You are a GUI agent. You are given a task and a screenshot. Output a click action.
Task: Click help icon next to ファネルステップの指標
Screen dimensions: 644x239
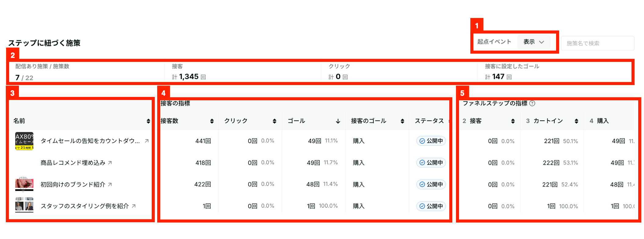tap(532, 103)
